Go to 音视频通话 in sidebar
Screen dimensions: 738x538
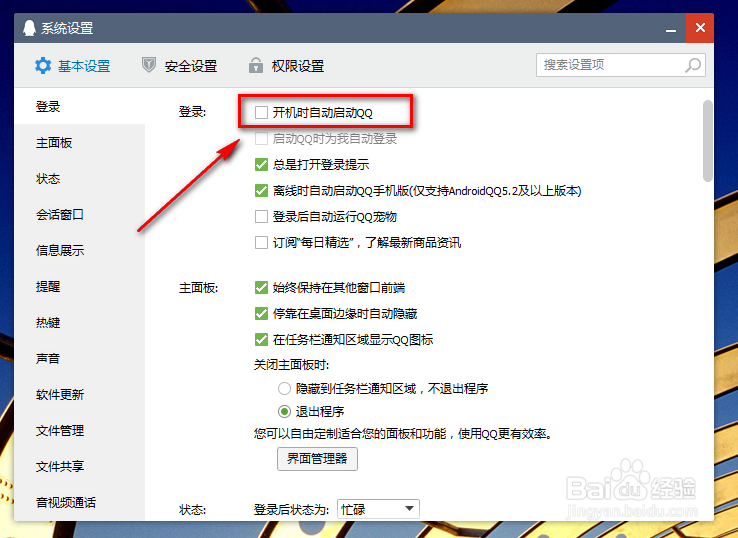(x=80, y=502)
